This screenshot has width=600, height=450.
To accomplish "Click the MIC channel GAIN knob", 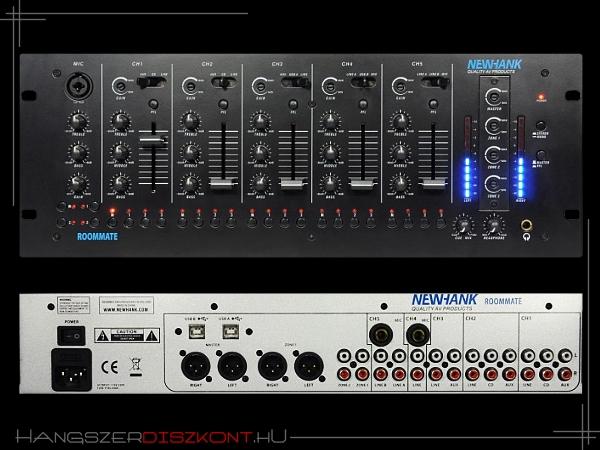I will [x=78, y=185].
